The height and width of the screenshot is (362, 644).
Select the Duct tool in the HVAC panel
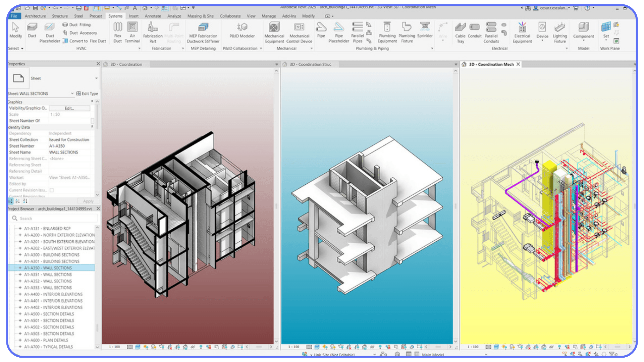click(32, 32)
